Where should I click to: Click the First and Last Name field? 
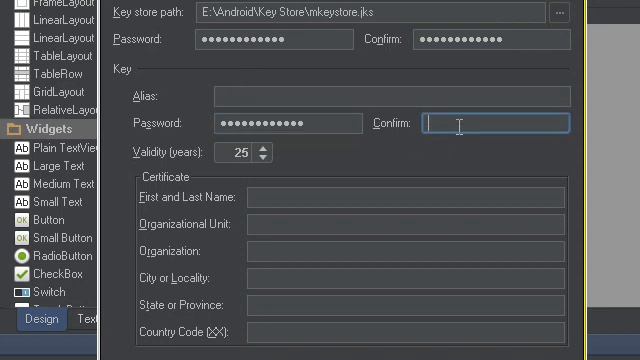click(406, 198)
